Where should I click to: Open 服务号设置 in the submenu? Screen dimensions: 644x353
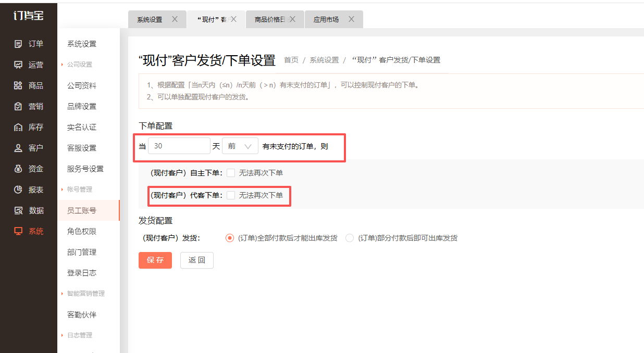click(85, 169)
